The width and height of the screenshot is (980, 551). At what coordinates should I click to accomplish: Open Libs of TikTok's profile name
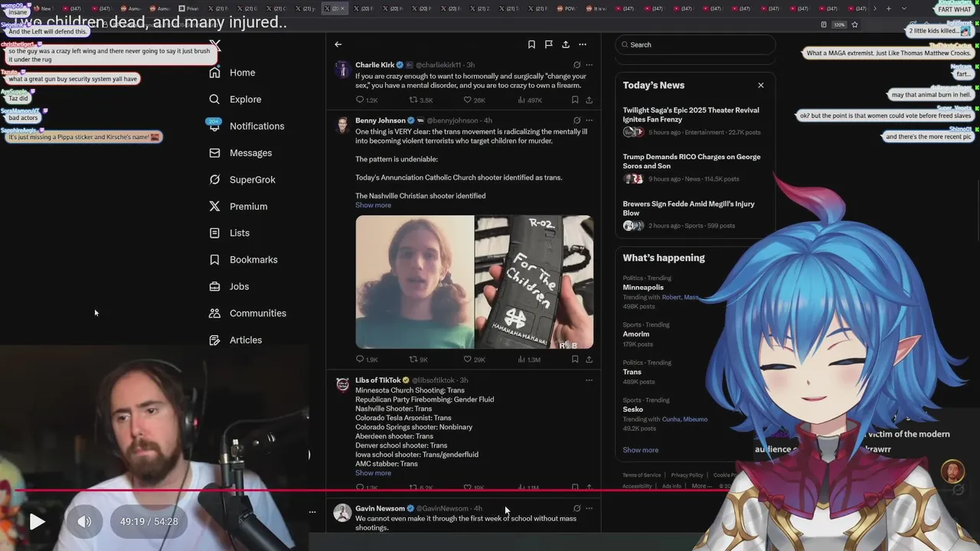point(378,380)
